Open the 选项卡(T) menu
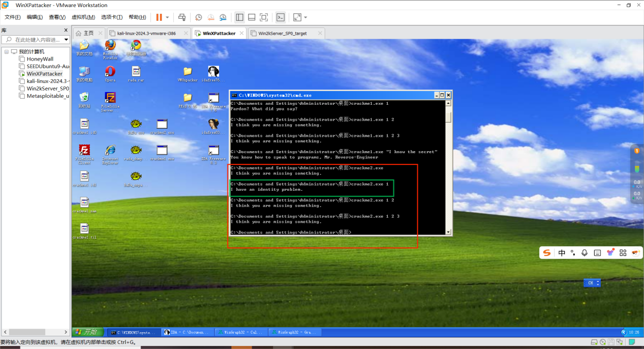 pos(113,17)
